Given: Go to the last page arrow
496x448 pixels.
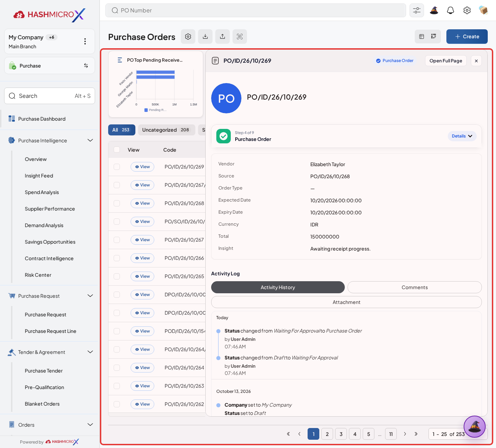Looking at the screenshot, I should (416, 434).
